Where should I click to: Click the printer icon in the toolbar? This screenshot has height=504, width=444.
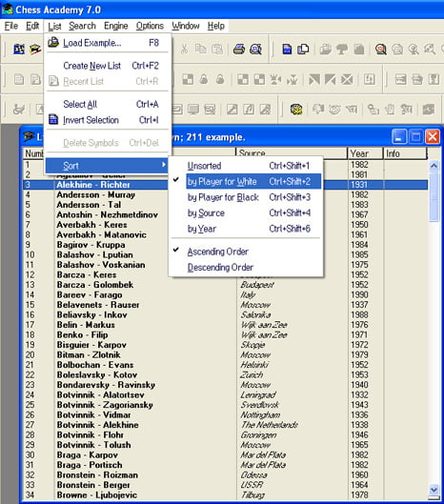point(239,50)
